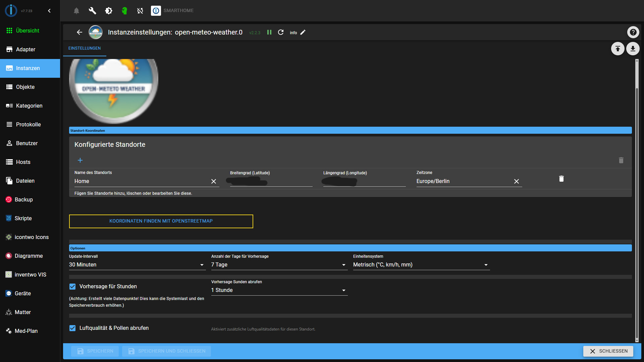644x362 pixels.
Task: Open Instanzen in the sidebar
Action: point(28,68)
